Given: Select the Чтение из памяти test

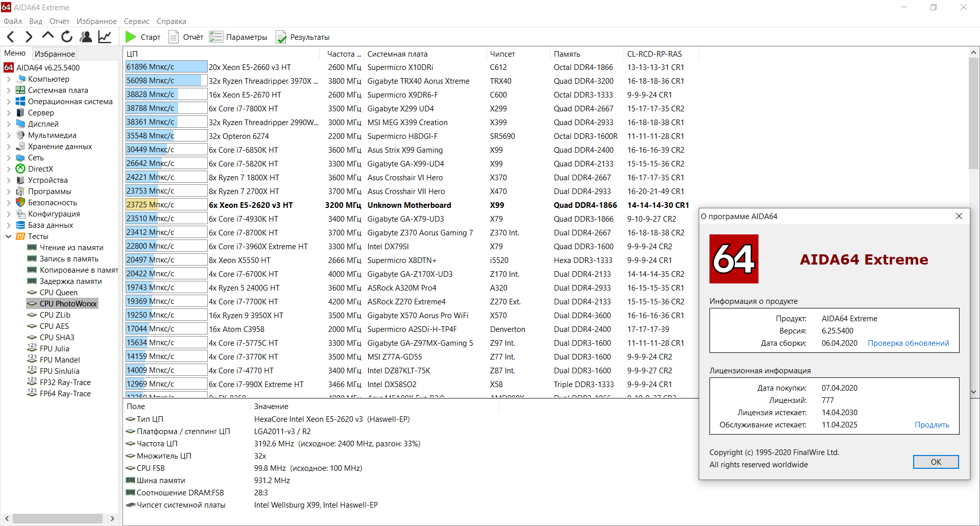Looking at the screenshot, I should click(71, 248).
